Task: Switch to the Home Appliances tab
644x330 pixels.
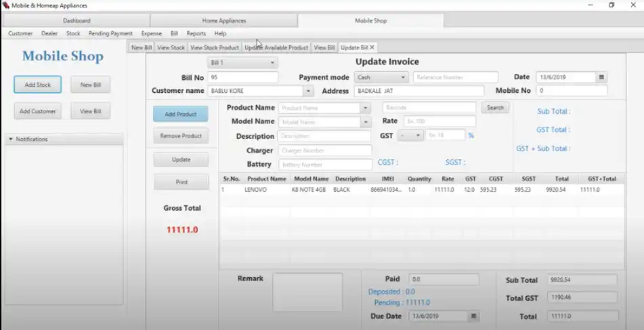Action: click(x=223, y=20)
